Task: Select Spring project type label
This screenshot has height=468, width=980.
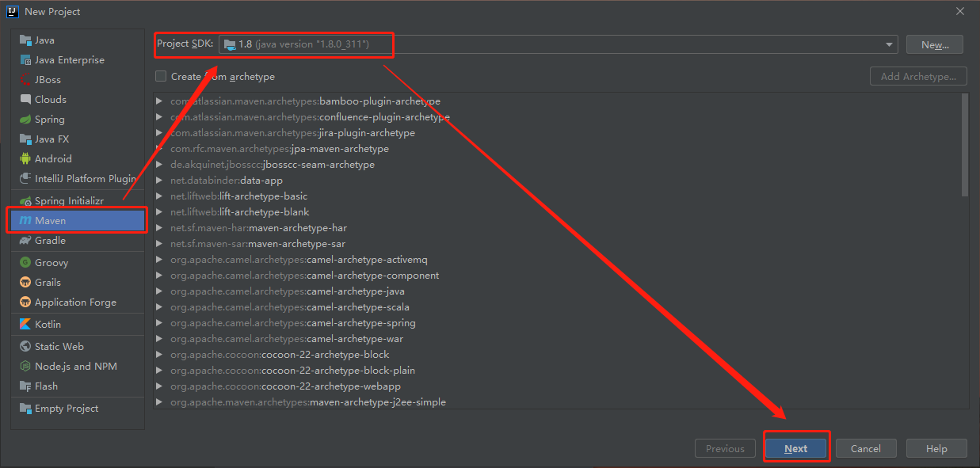Action: coord(50,119)
